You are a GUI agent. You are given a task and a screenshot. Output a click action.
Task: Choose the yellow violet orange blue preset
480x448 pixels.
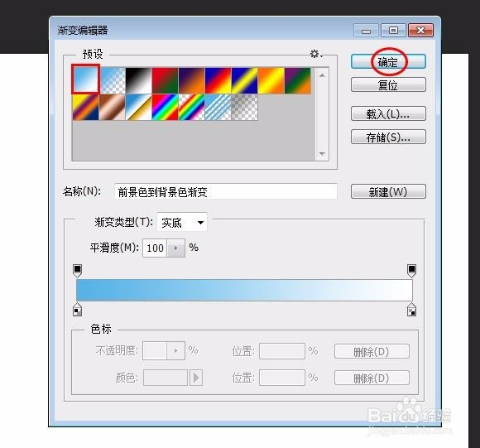(86, 107)
